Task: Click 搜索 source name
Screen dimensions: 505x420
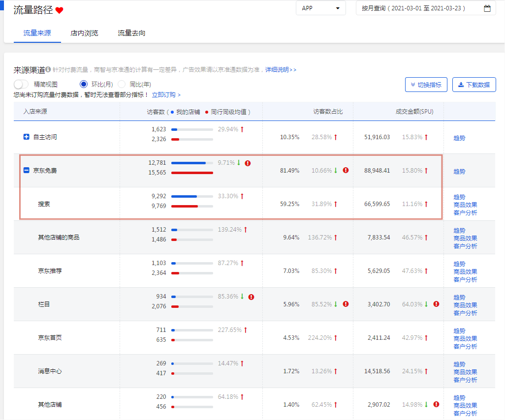Action: point(44,204)
